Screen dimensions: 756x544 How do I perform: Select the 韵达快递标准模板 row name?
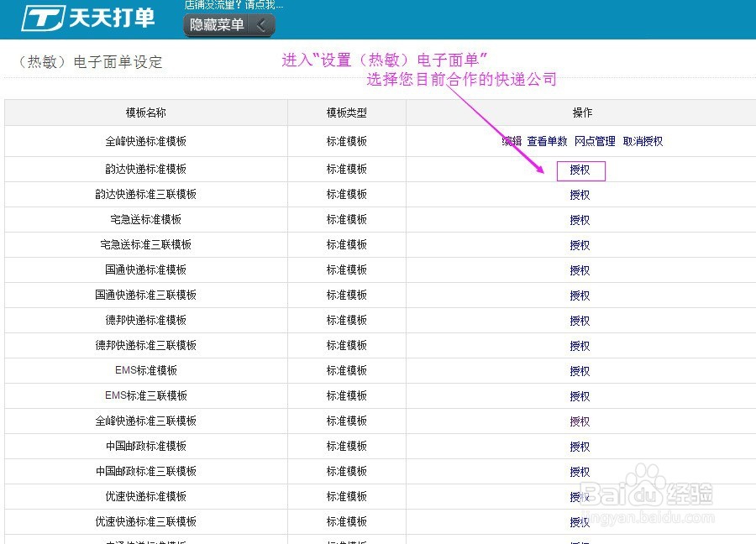pos(145,169)
